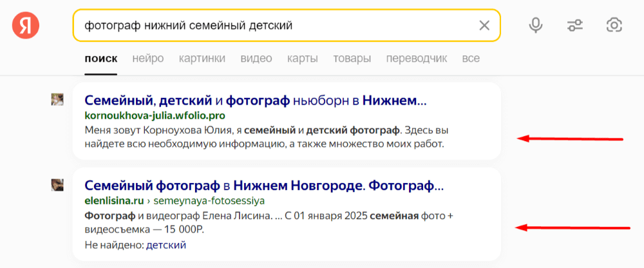Viewport: 644px width, 268px height.
Task: Open the карты tab
Action: click(x=303, y=59)
